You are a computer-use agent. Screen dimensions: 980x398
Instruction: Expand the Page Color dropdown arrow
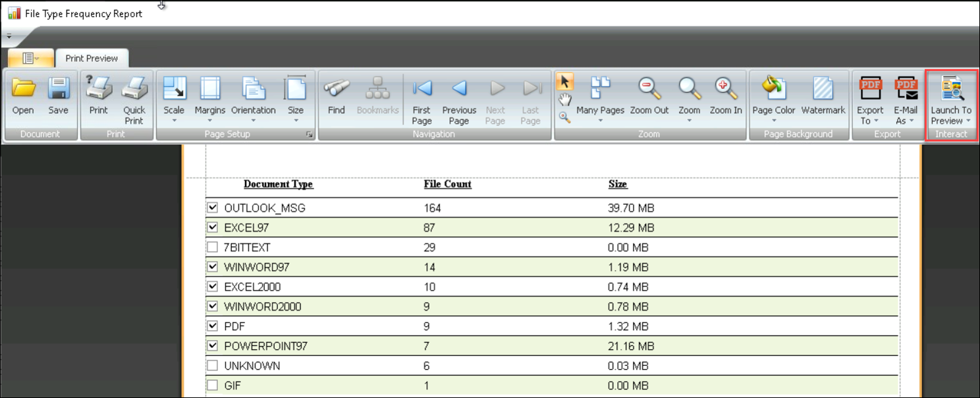click(774, 121)
